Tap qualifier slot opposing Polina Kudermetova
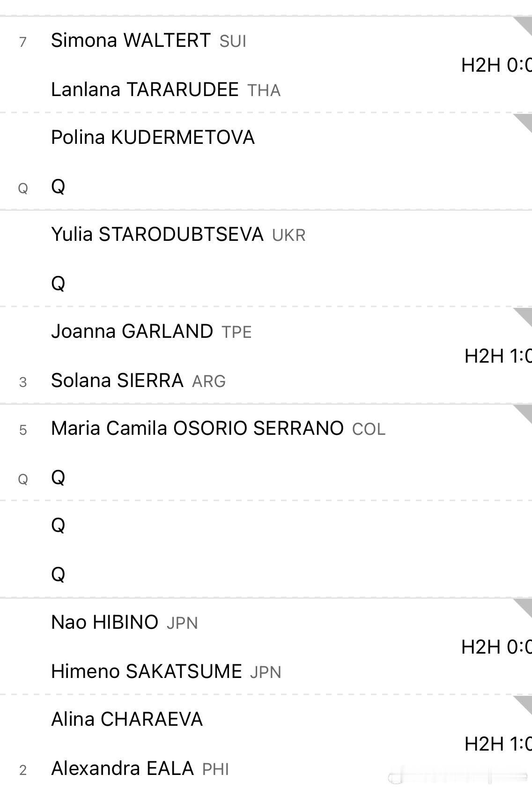 [58, 186]
